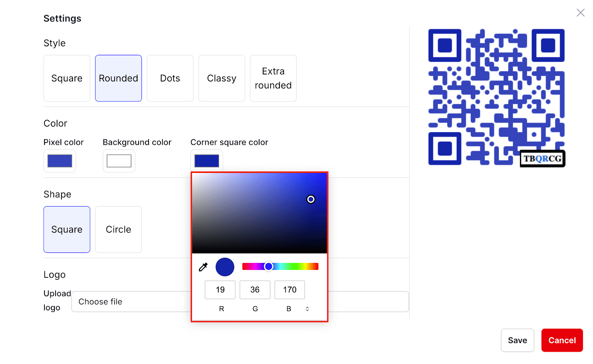Choose the Dots style
The image size is (593, 364).
tap(170, 78)
